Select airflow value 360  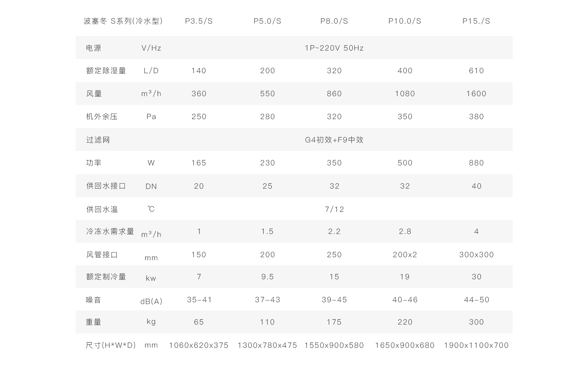199,94
